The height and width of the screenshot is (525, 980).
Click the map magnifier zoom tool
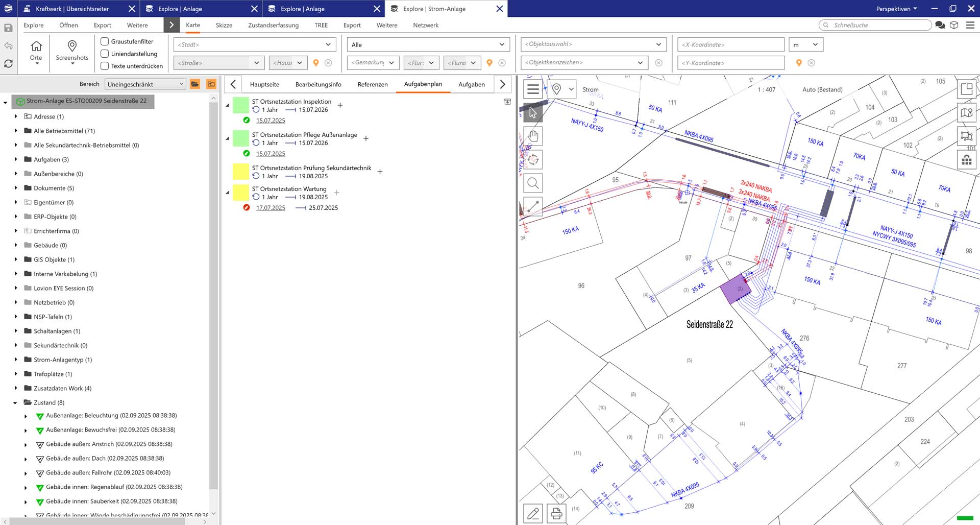533,183
